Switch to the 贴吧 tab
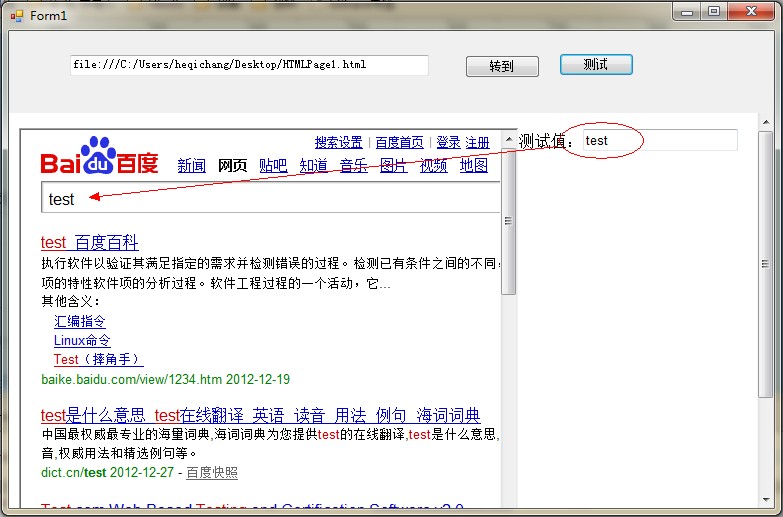Viewport: 783px width, 517px height. tap(273, 165)
